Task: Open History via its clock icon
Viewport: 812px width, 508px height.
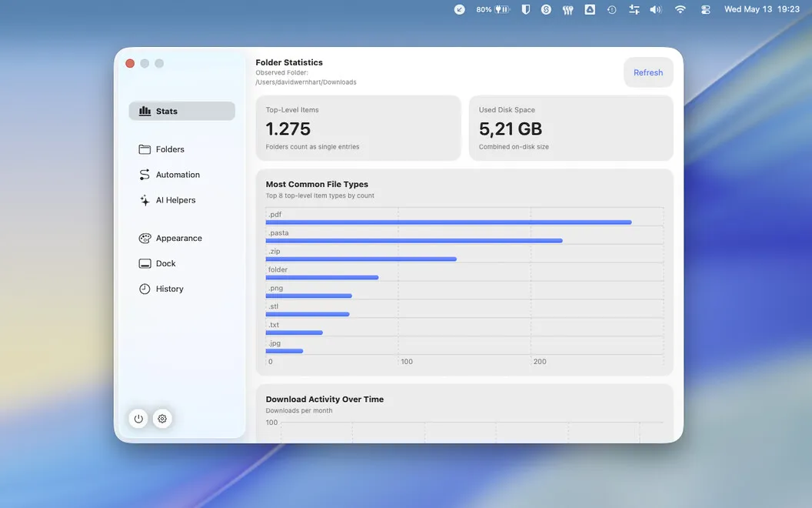Action: click(x=145, y=289)
